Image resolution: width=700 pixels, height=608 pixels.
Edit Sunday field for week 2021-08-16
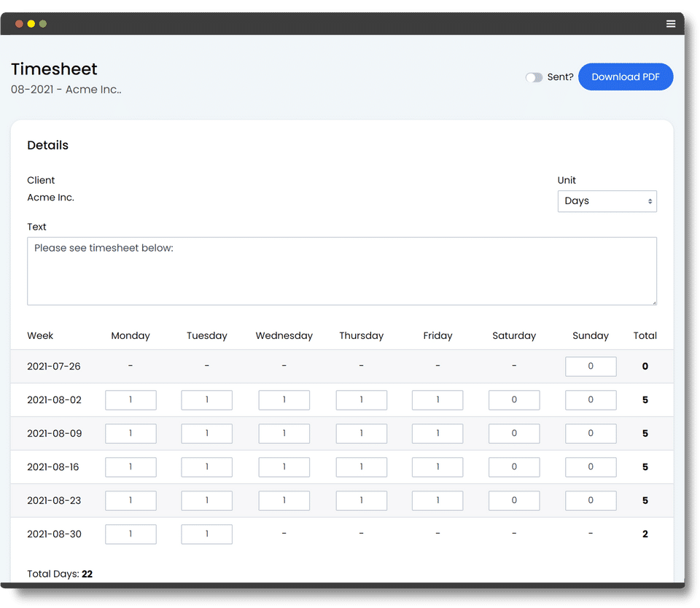click(591, 467)
